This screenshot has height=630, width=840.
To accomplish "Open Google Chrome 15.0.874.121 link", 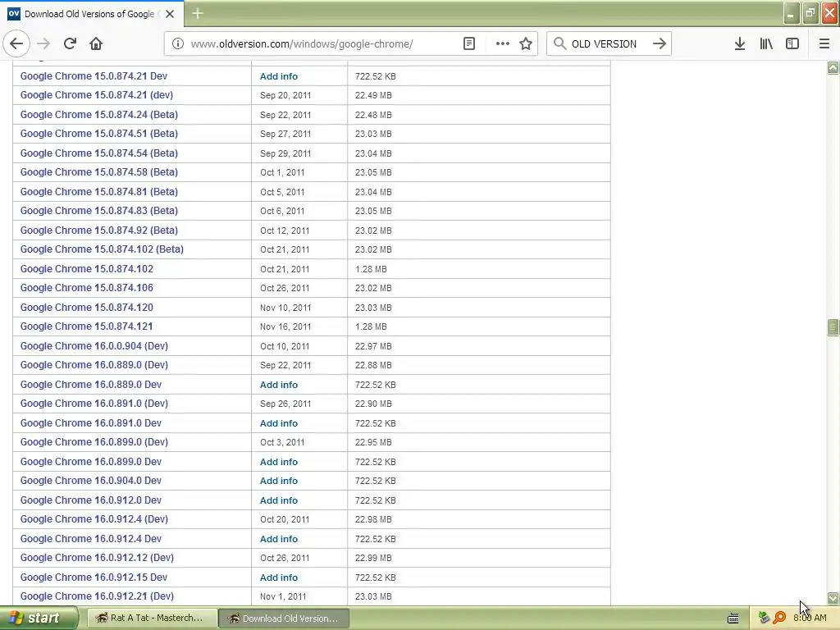I will click(x=87, y=326).
